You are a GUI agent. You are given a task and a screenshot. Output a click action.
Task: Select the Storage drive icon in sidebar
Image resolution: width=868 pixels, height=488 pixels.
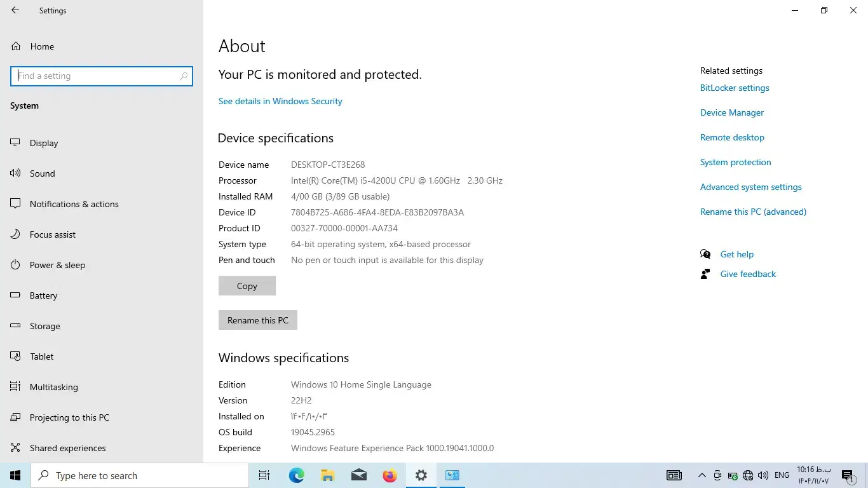pos(15,326)
